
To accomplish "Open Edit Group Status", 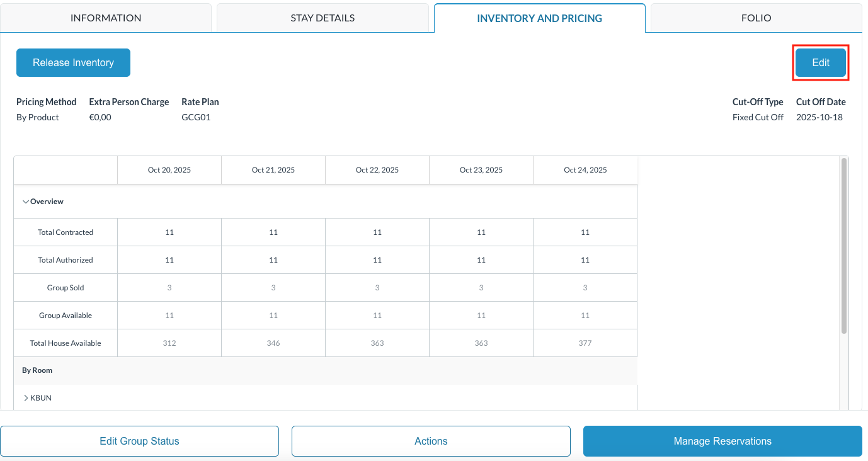I will point(139,441).
